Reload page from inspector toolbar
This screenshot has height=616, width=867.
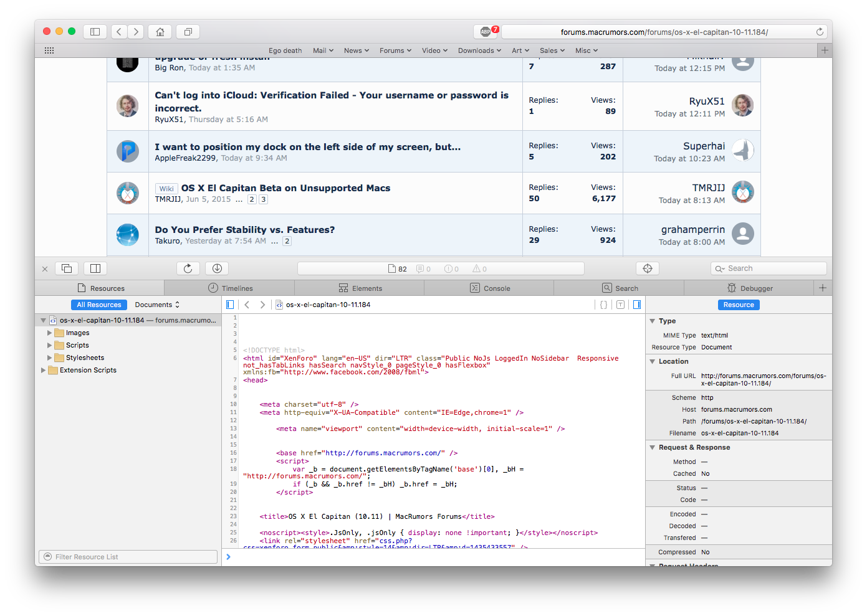point(188,268)
